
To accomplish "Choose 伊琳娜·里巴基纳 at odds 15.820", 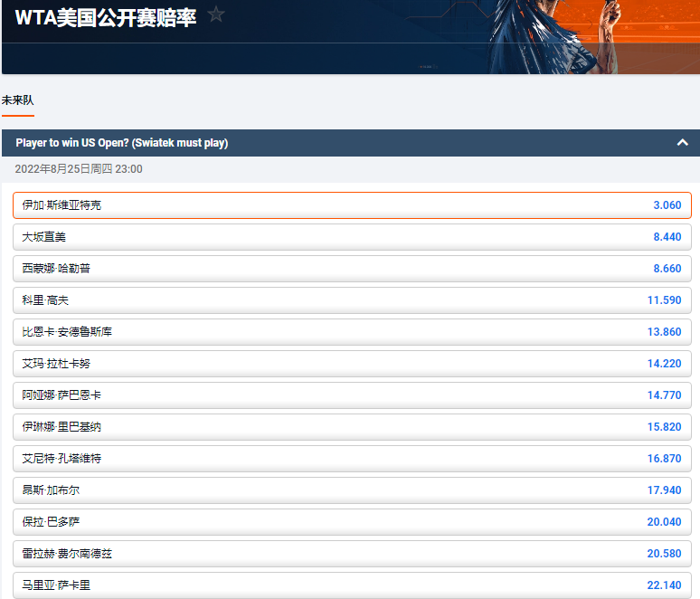I will (x=352, y=427).
